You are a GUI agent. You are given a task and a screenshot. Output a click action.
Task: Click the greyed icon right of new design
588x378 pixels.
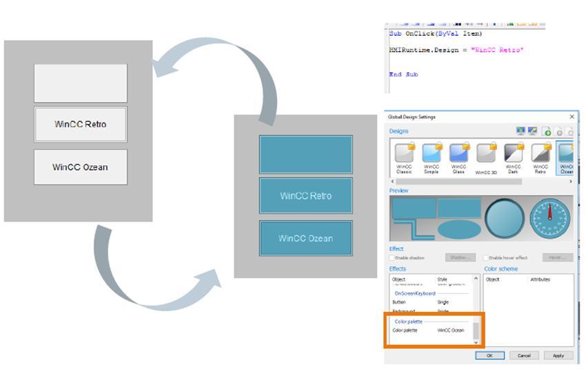pos(559,132)
